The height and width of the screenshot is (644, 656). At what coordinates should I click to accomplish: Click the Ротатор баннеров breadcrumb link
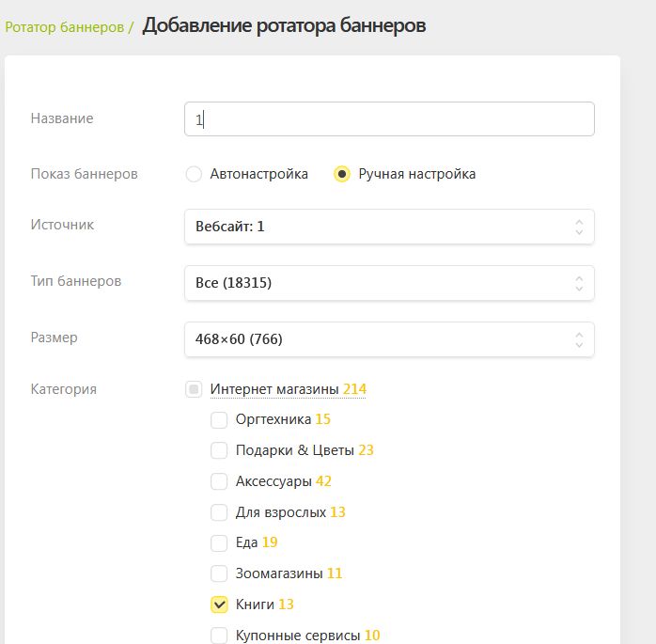[64, 27]
